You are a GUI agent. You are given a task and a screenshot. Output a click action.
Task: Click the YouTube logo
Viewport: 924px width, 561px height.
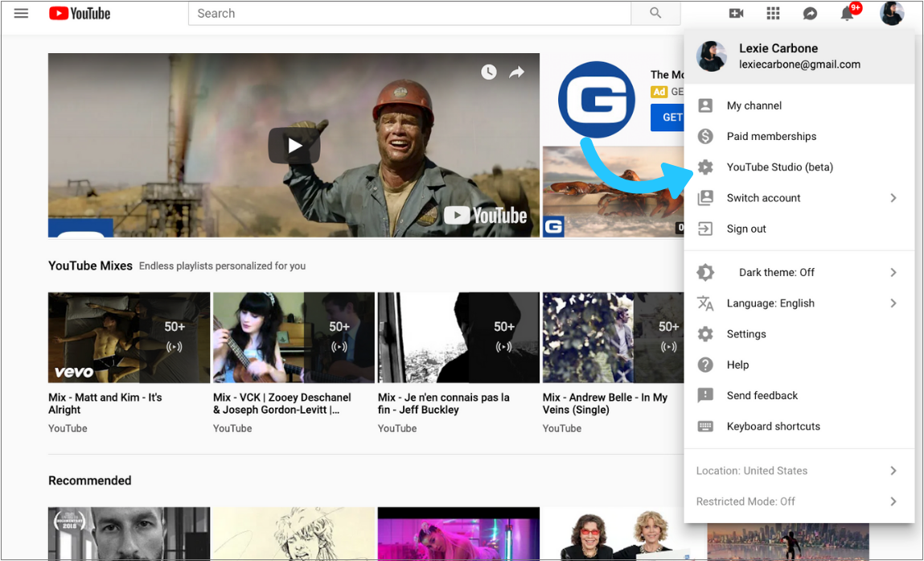(80, 13)
